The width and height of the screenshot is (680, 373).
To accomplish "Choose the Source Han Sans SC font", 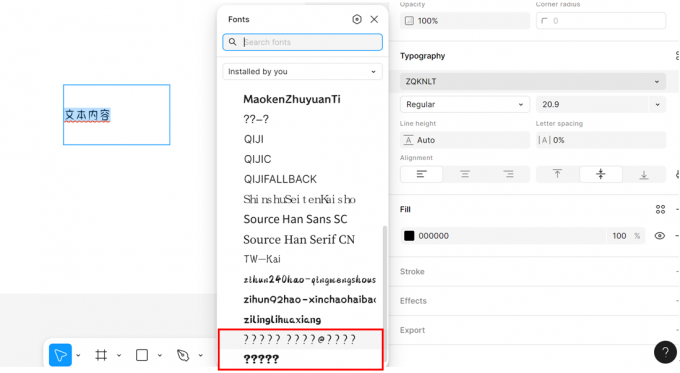I will [295, 219].
